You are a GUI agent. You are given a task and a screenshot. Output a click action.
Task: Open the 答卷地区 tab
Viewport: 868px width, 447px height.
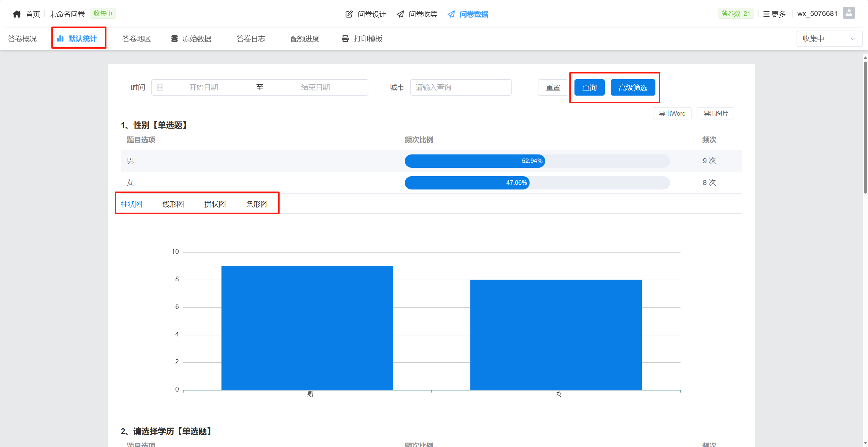click(136, 38)
